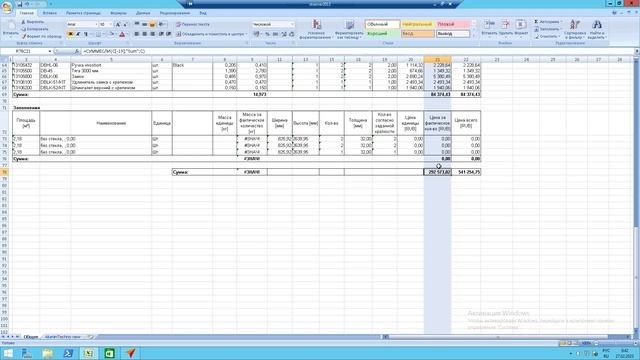Viewport: 640px width, 360px height.
Task: Expand cell styles gallery
Action: (473, 36)
